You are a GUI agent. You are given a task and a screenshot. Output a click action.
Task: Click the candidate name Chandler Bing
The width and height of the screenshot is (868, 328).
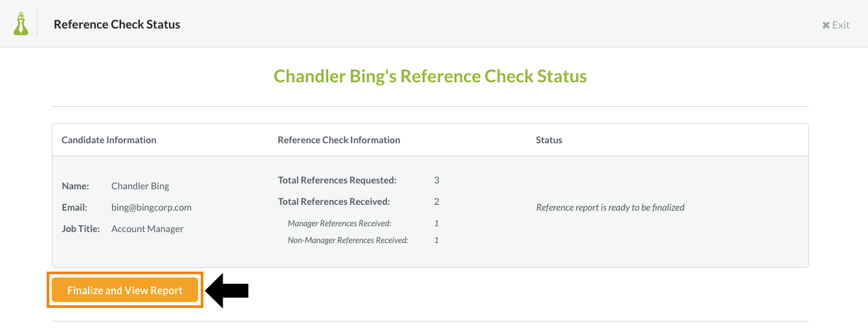coord(140,186)
